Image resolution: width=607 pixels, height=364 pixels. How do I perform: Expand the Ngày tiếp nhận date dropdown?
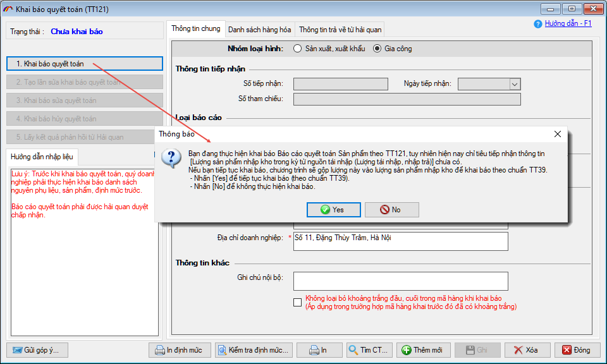(514, 84)
